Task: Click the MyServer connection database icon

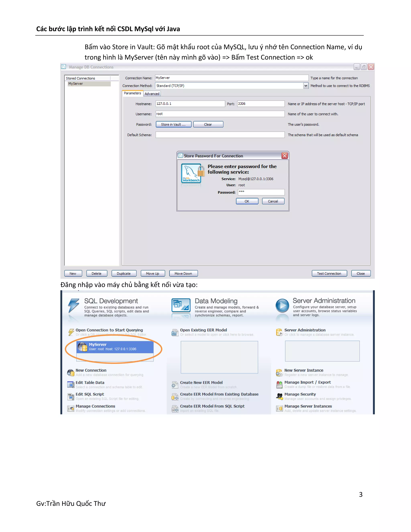Action: tap(82, 347)
